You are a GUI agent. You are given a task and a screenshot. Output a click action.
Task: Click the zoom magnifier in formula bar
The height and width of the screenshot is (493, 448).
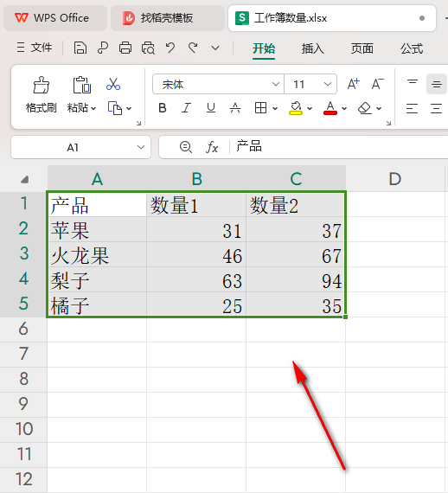185,147
